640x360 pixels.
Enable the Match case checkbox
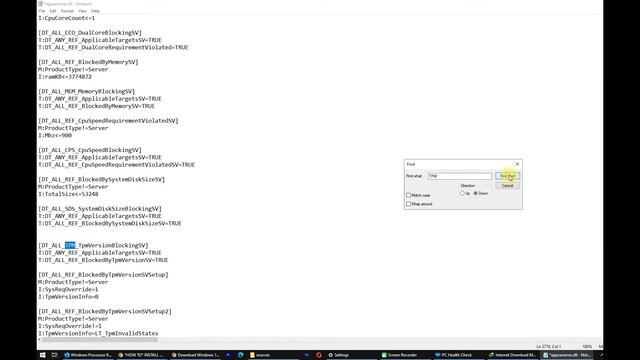pyautogui.click(x=409, y=196)
